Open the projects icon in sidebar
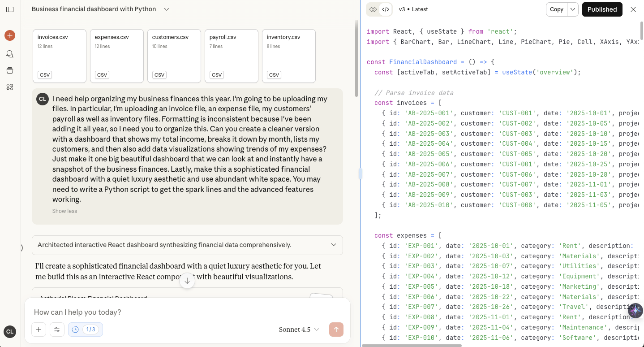Image resolution: width=644 pixels, height=347 pixels. 10,70
